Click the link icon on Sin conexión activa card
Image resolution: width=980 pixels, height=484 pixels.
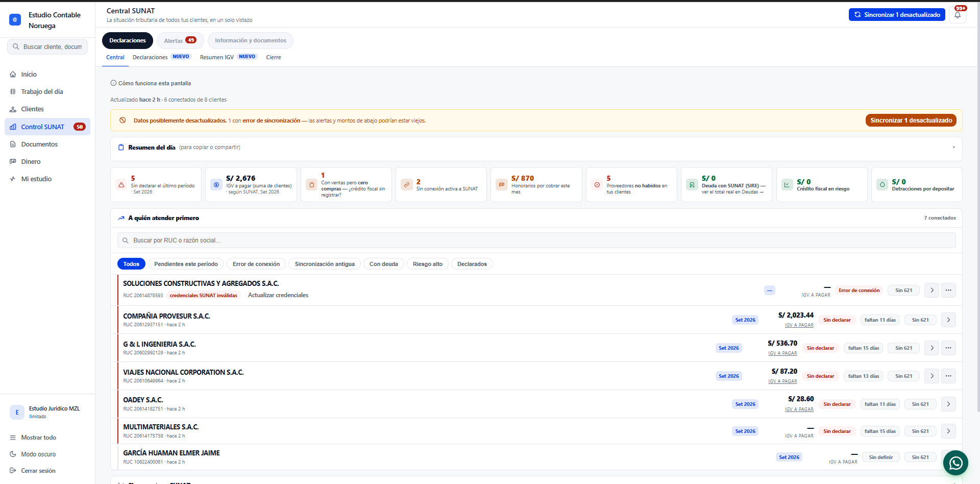[407, 185]
